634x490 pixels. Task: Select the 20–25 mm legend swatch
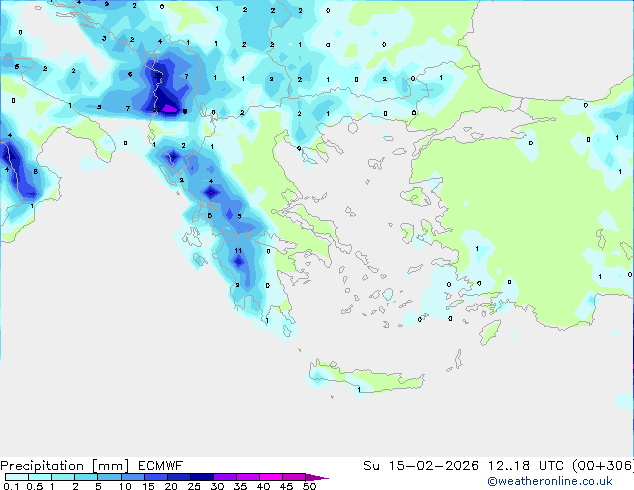(178, 477)
